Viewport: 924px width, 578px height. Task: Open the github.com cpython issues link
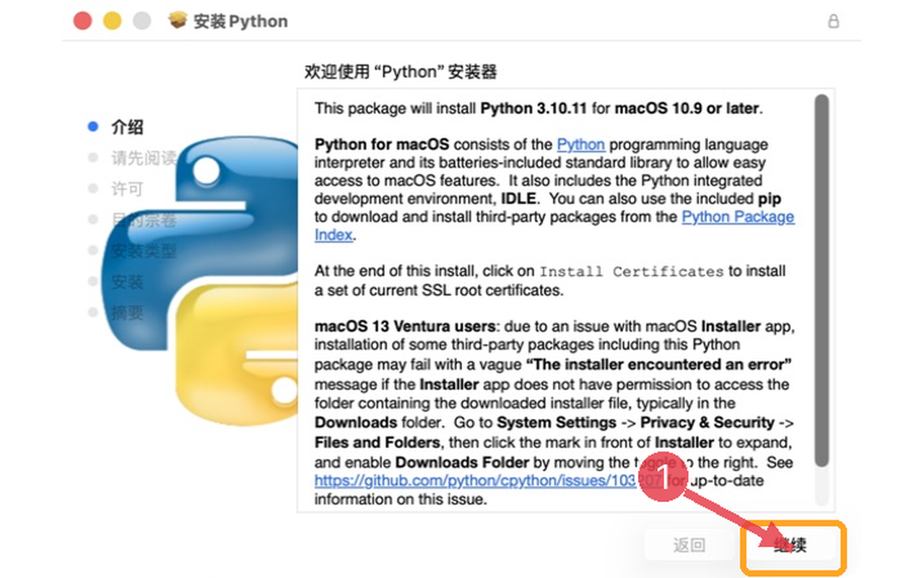pyautogui.click(x=489, y=480)
